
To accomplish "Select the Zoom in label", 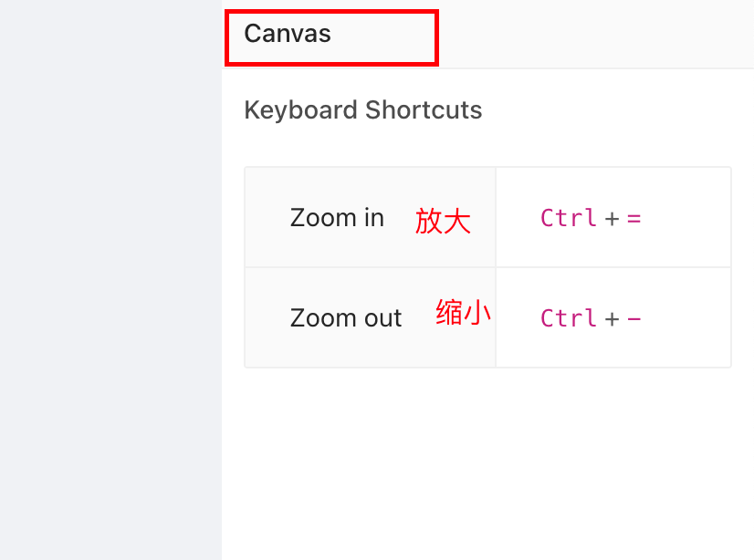I will click(x=337, y=218).
